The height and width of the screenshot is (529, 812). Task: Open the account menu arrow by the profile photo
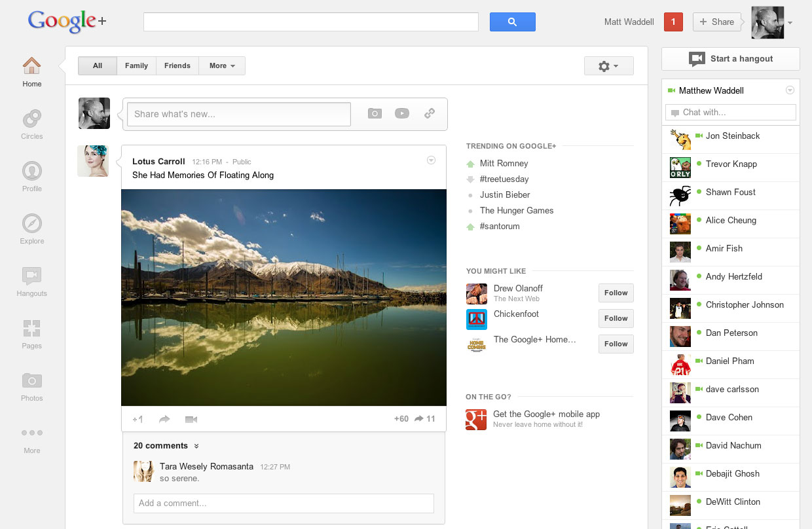(x=790, y=23)
